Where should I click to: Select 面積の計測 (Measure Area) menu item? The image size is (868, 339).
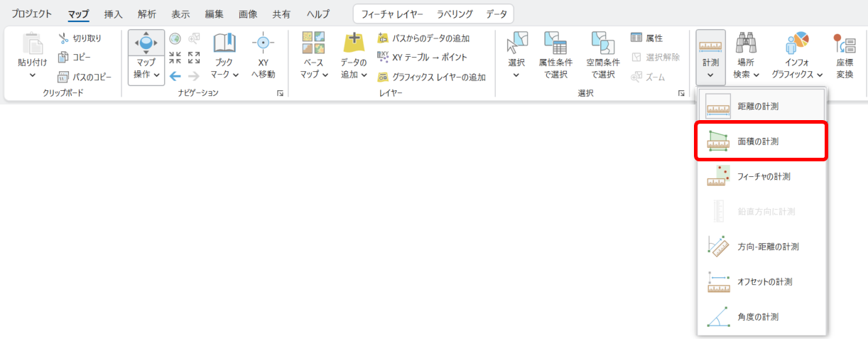point(761,141)
